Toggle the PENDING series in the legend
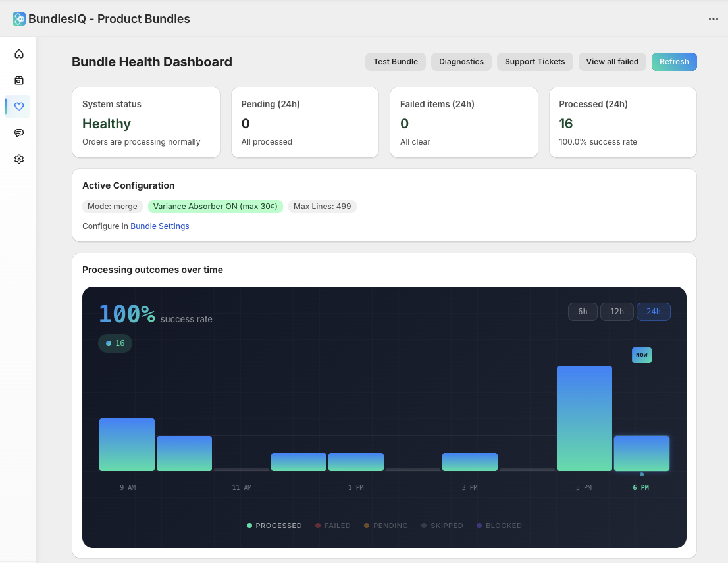Viewport: 728px width, 563px height. (386, 526)
